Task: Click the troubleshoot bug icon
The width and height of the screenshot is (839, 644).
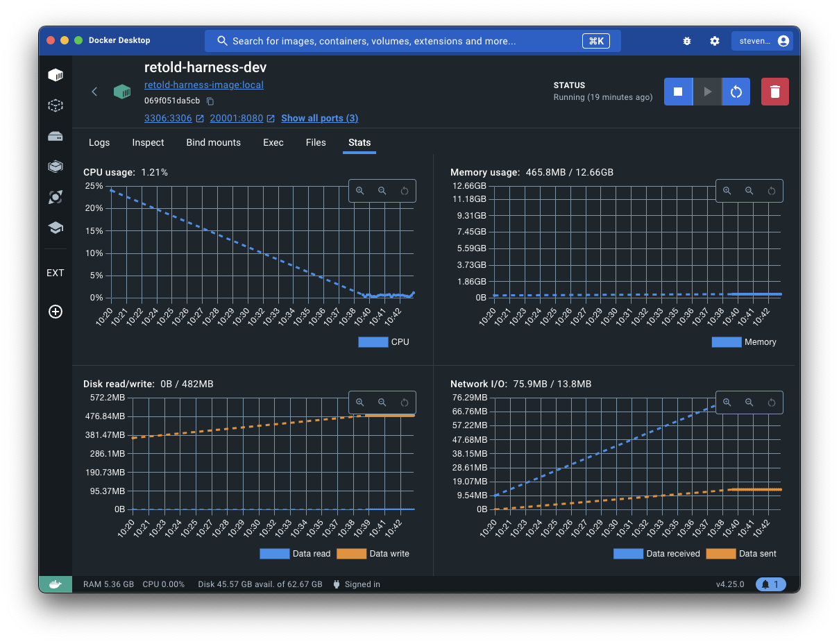Action: click(x=687, y=41)
